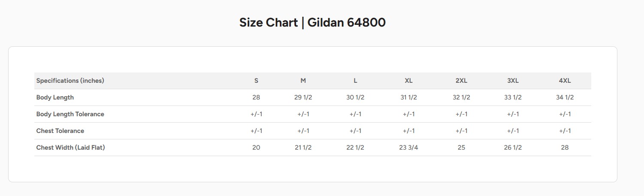Click the S size column header
The height and width of the screenshot is (196, 644).
pyautogui.click(x=256, y=81)
